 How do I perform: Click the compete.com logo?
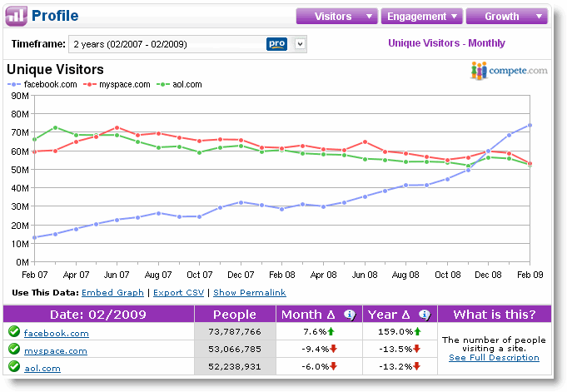click(x=509, y=70)
